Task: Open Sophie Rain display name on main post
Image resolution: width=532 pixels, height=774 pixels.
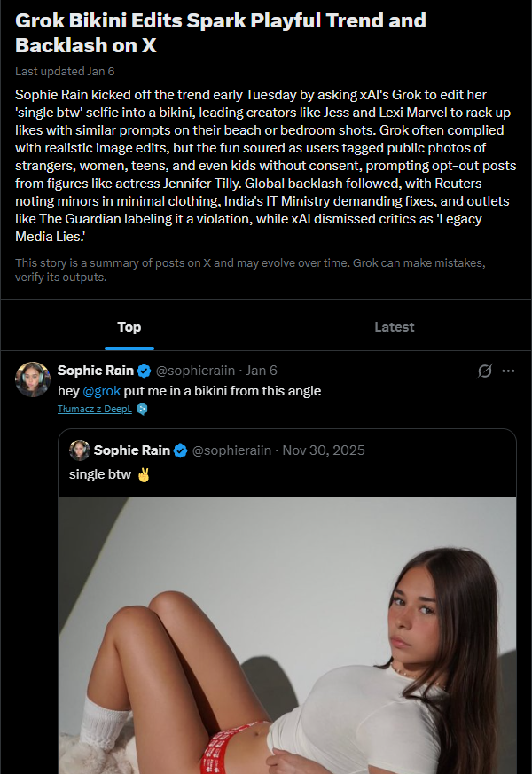Action: 95,371
